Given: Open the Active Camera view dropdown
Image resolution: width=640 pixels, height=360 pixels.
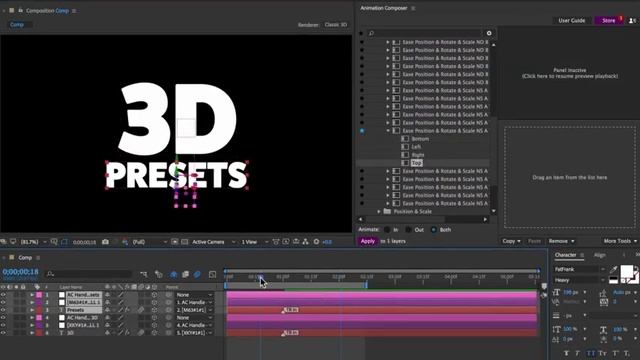Looking at the screenshot, I should coord(213,242).
